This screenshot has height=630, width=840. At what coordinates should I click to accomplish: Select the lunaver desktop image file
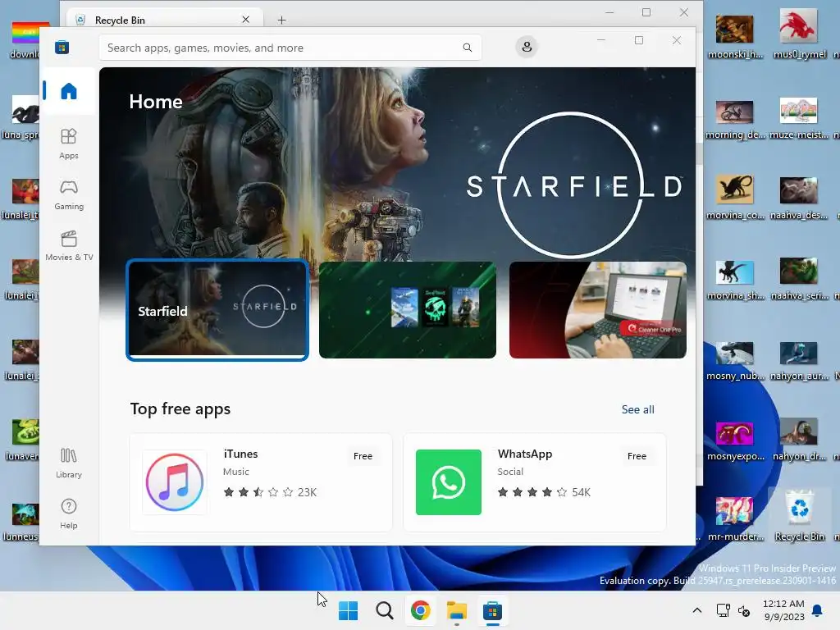[x=21, y=440]
